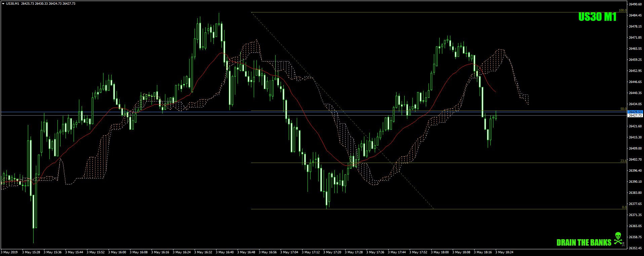Click price scale value 26409.00

click(635, 148)
